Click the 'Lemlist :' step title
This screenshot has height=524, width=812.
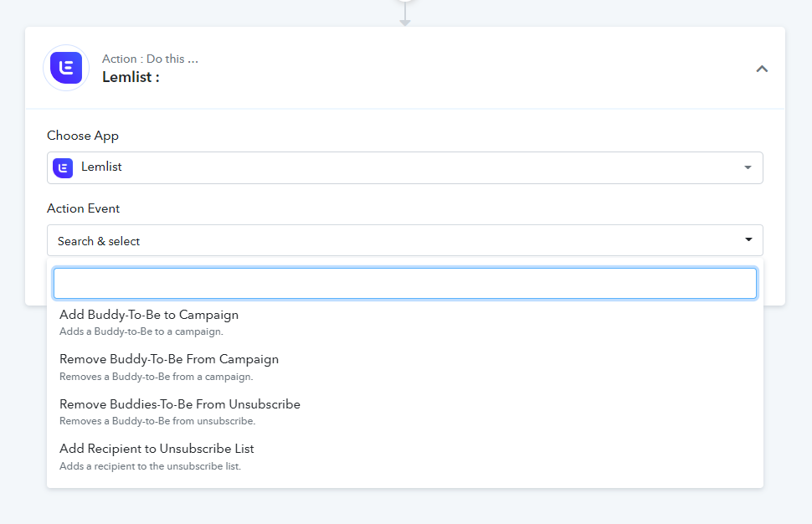131,77
